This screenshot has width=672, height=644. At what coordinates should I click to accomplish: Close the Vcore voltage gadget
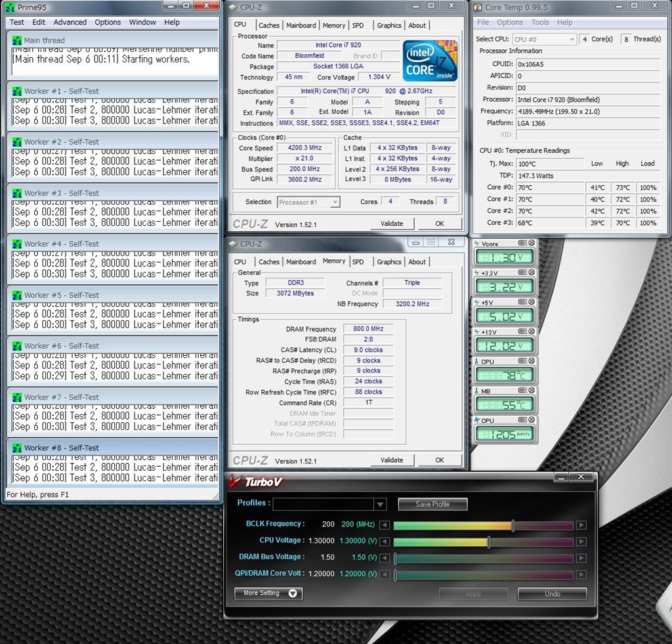click(x=532, y=244)
